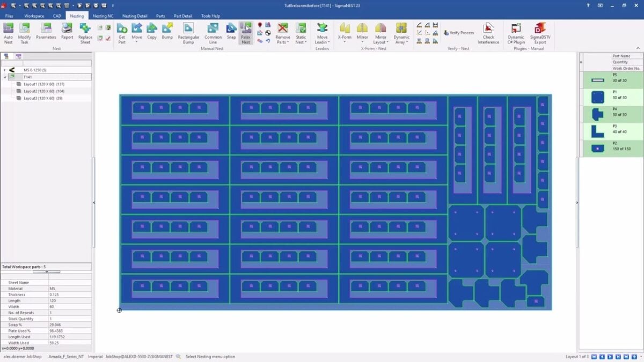Go to next layout with navigation arrow

610,356
